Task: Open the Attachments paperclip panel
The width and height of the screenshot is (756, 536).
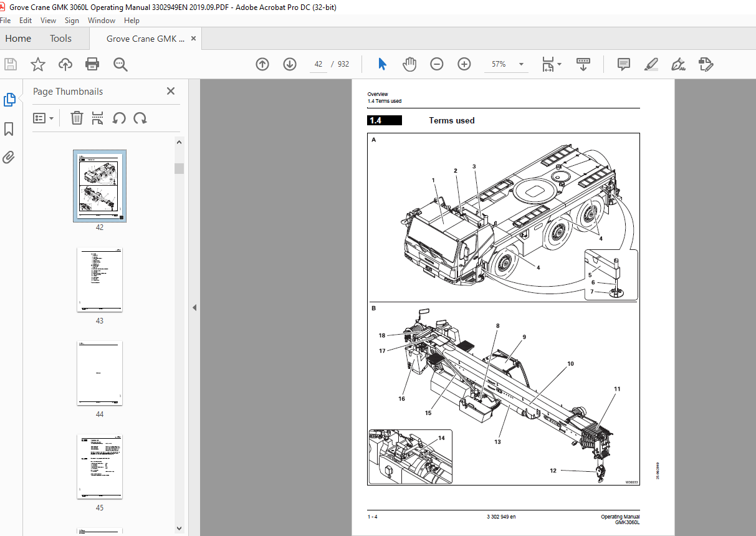Action: click(x=9, y=157)
